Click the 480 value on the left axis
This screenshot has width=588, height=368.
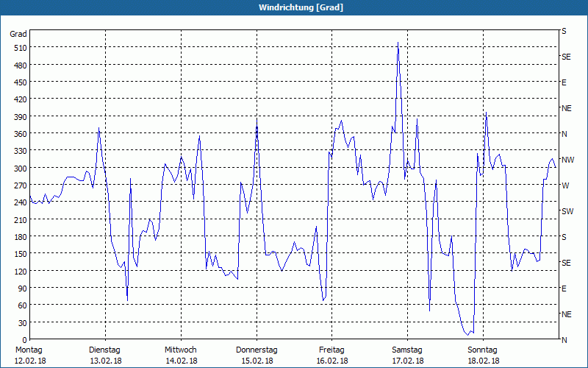21,66
